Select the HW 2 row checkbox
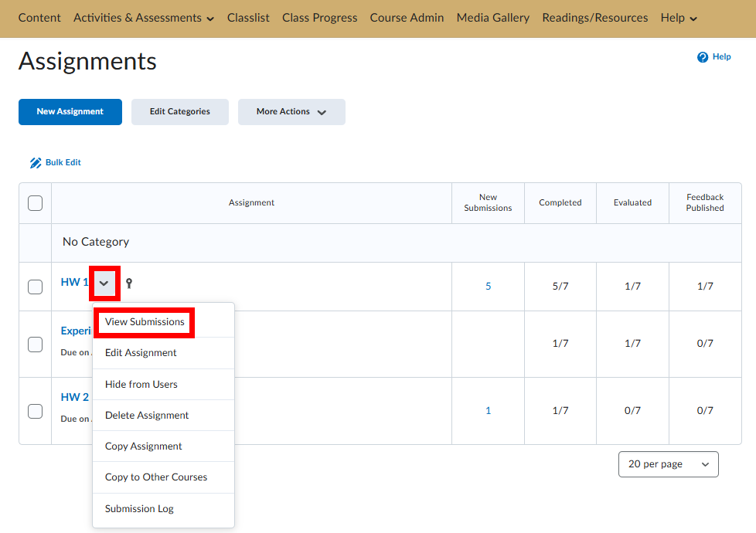This screenshot has height=533, width=756. pos(35,411)
